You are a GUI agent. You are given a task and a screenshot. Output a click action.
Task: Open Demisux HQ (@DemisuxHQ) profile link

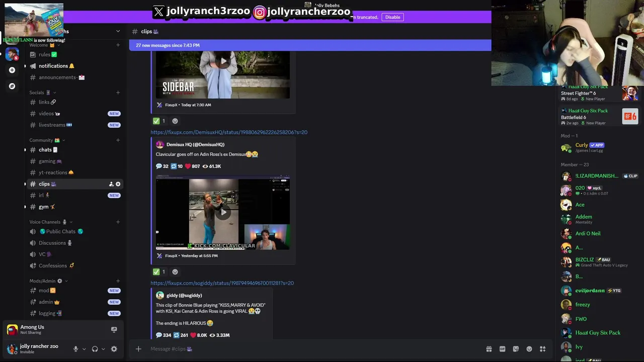click(195, 144)
